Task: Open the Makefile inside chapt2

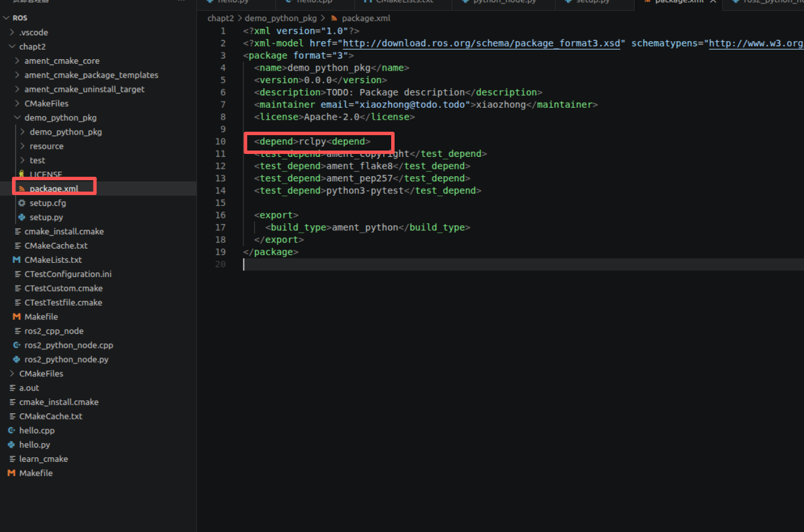Action: point(41,317)
